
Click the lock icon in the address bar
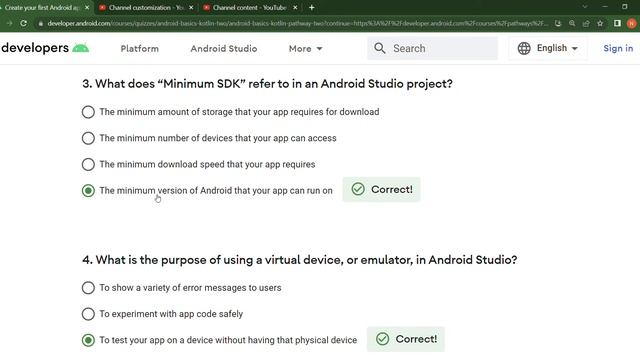point(40,24)
